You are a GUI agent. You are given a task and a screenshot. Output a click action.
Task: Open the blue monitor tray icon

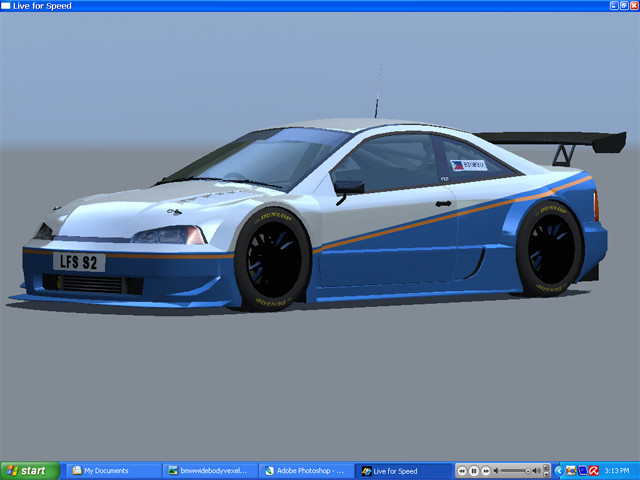pos(583,471)
